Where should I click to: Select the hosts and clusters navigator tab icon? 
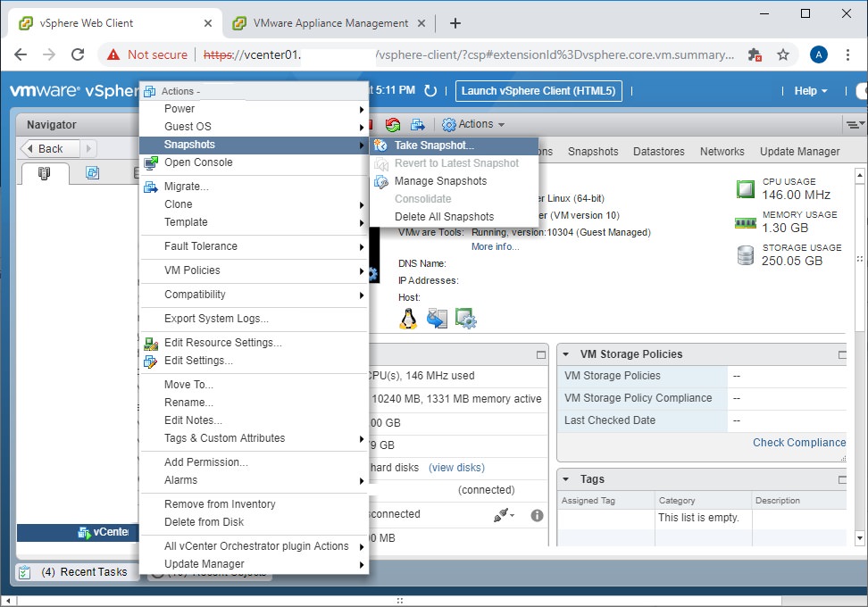[x=45, y=173]
